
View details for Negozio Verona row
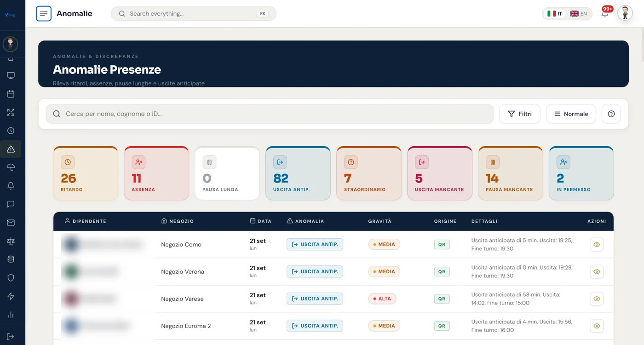[597, 272]
